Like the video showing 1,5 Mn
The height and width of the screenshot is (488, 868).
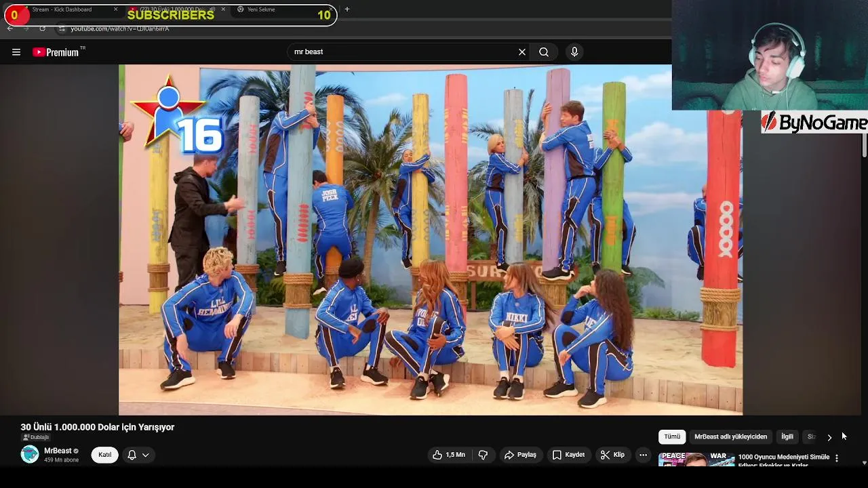click(x=449, y=455)
